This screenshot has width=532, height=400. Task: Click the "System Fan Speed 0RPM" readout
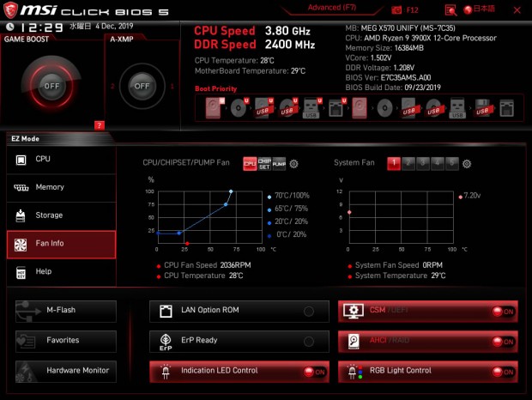click(399, 265)
